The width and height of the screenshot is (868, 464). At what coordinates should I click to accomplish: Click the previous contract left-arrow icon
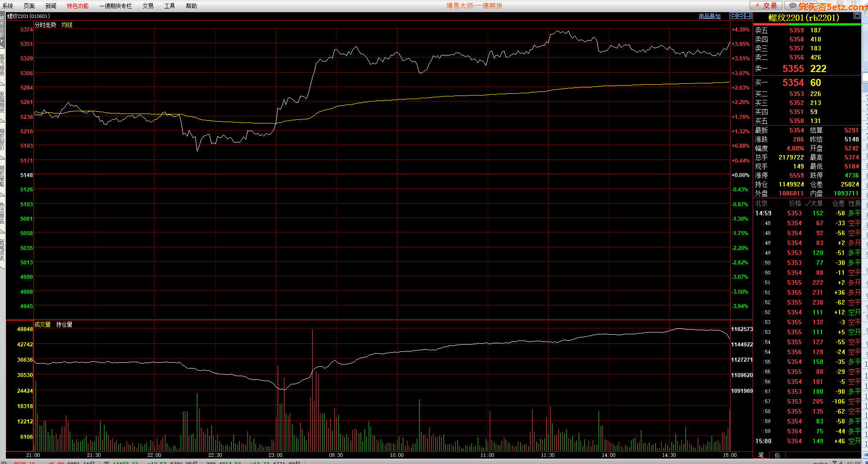[x=733, y=16]
